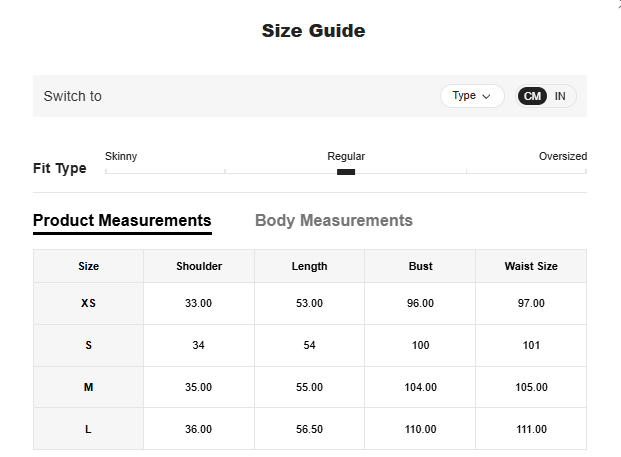This screenshot has height=457, width=621.
Task: Select the S size row label
Action: pos(89,345)
